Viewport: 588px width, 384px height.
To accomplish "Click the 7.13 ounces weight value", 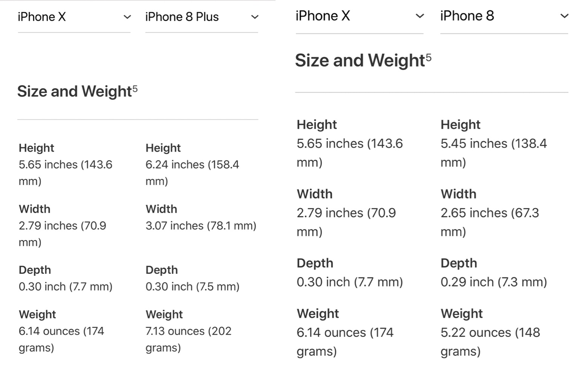I will coord(188,339).
